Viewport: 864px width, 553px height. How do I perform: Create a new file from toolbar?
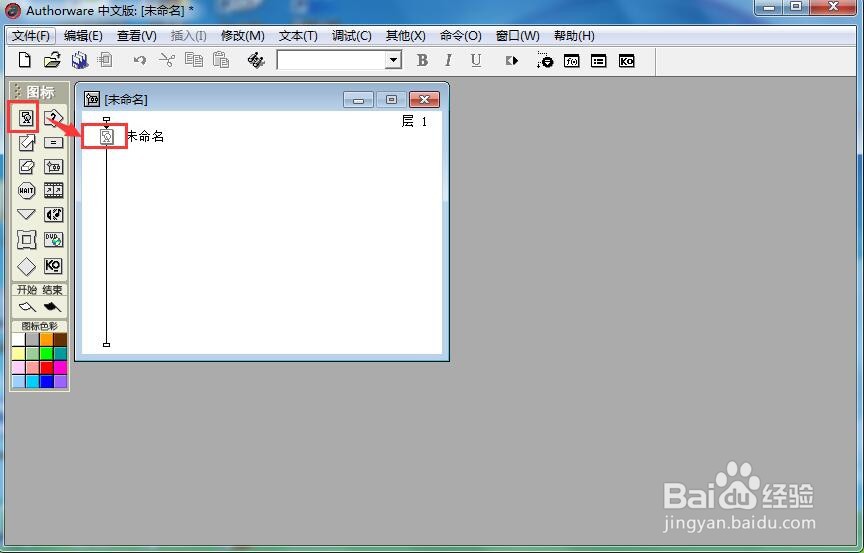coord(25,59)
